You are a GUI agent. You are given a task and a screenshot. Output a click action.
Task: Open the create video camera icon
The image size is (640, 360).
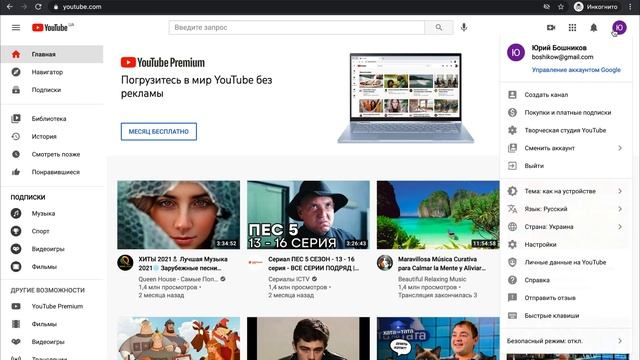coord(551,27)
